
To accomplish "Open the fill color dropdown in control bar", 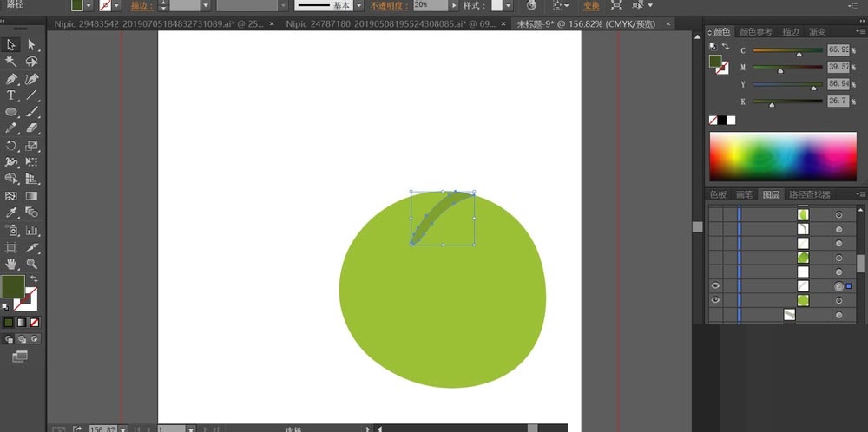I will pos(89,5).
